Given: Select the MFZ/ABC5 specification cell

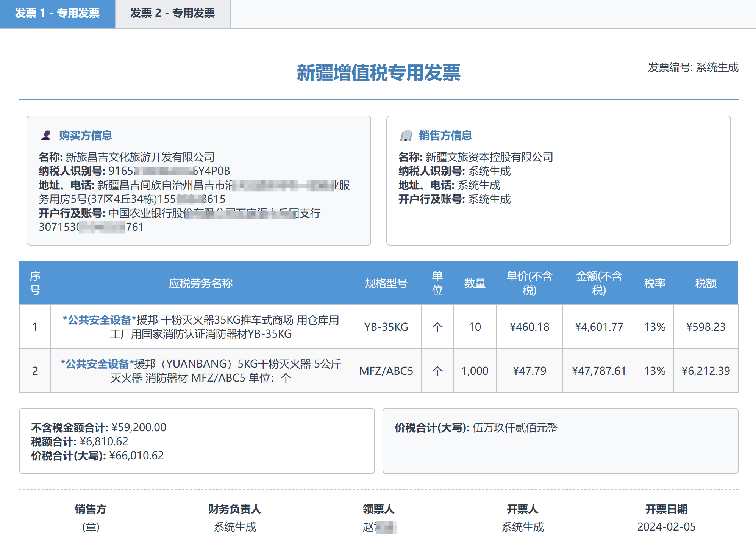Looking at the screenshot, I should [x=386, y=371].
